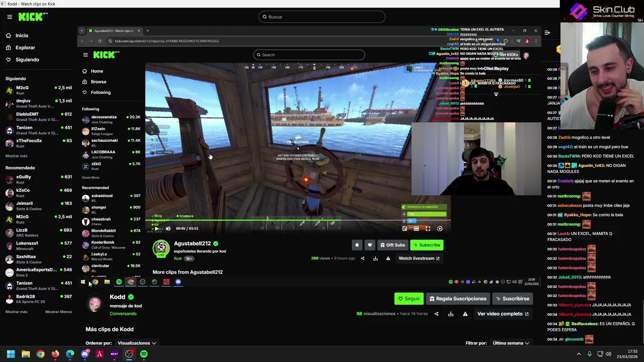Open File Explorer from the bottom taskbar
This screenshot has height=362, width=644.
(26, 354)
